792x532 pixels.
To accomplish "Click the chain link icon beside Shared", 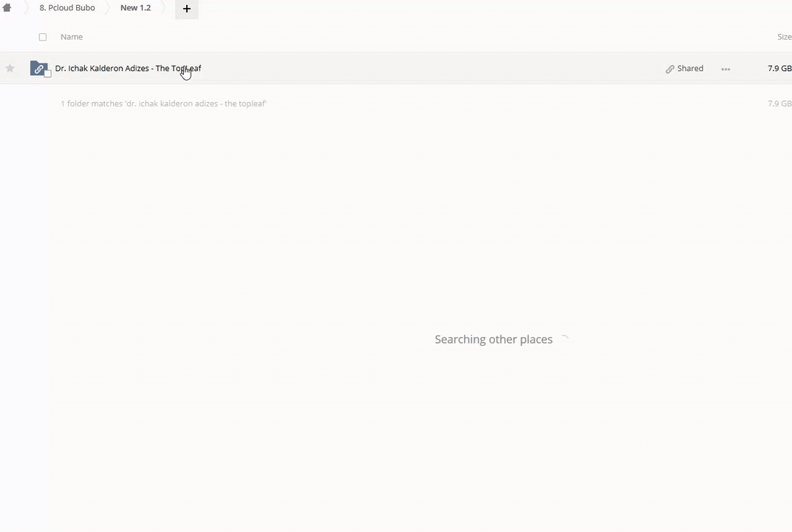I will [x=669, y=69].
